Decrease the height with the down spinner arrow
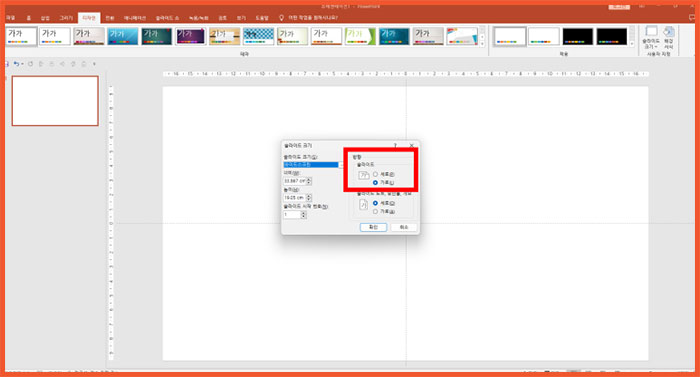The image size is (700, 377). point(309,199)
